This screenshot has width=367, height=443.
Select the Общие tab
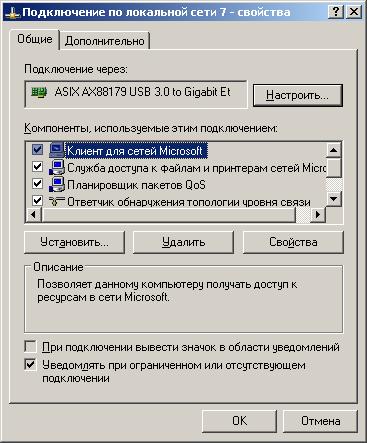tap(35, 39)
